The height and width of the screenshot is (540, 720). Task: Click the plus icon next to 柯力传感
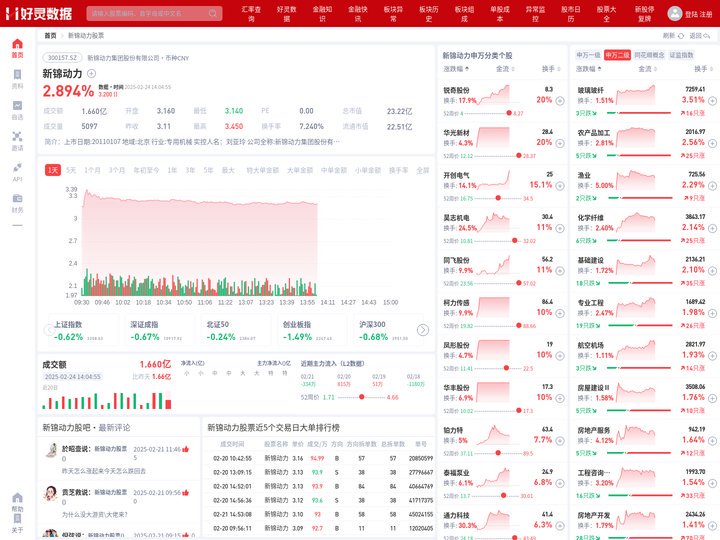point(560,313)
